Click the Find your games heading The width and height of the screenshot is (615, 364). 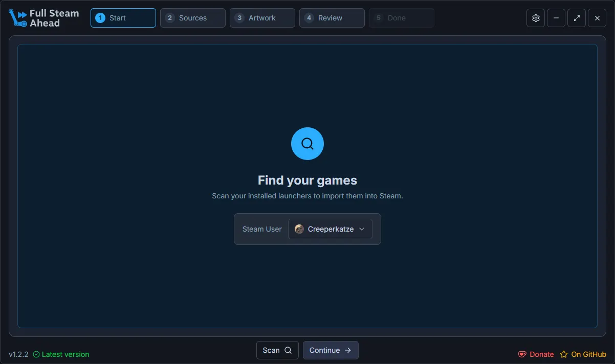point(307,180)
